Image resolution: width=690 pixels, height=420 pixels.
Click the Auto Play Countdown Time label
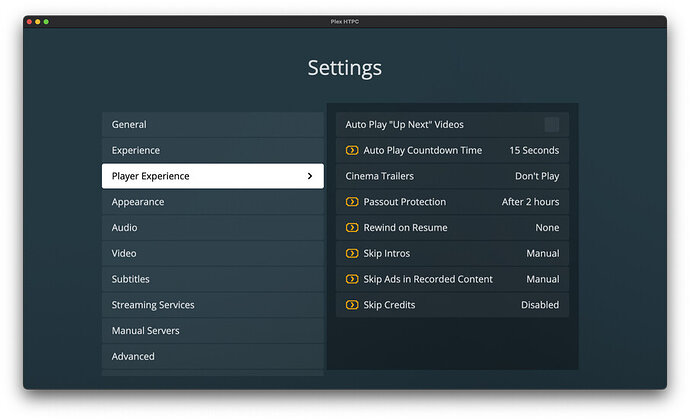422,150
